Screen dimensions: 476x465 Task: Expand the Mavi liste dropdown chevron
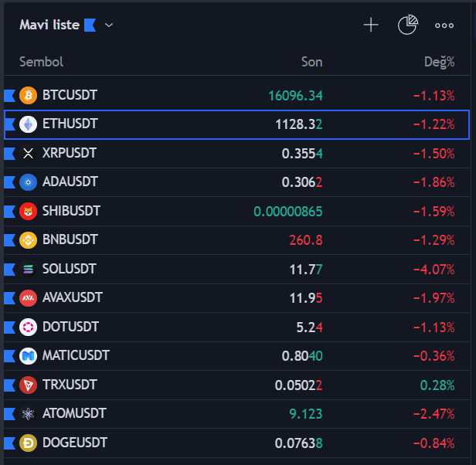point(109,25)
